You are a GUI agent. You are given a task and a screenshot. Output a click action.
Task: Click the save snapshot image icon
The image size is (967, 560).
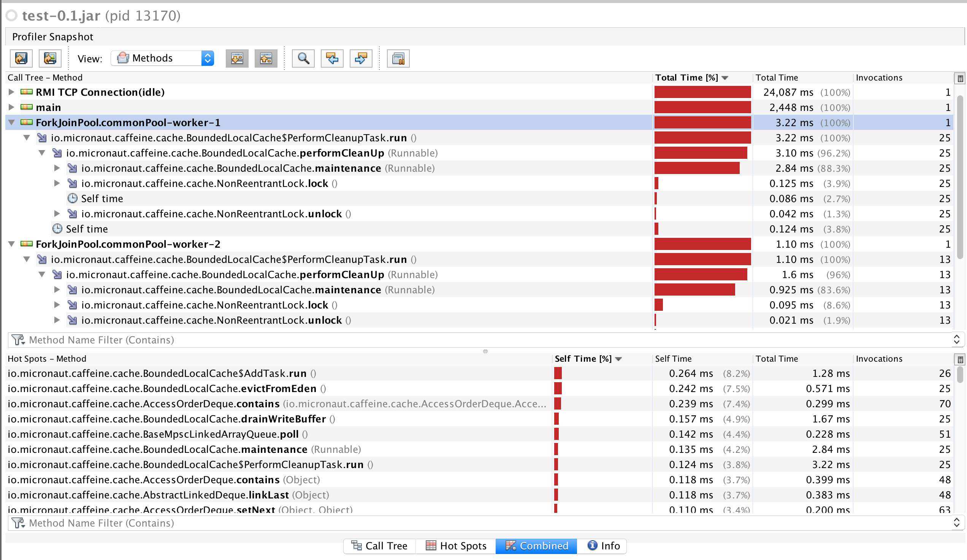pyautogui.click(x=50, y=58)
